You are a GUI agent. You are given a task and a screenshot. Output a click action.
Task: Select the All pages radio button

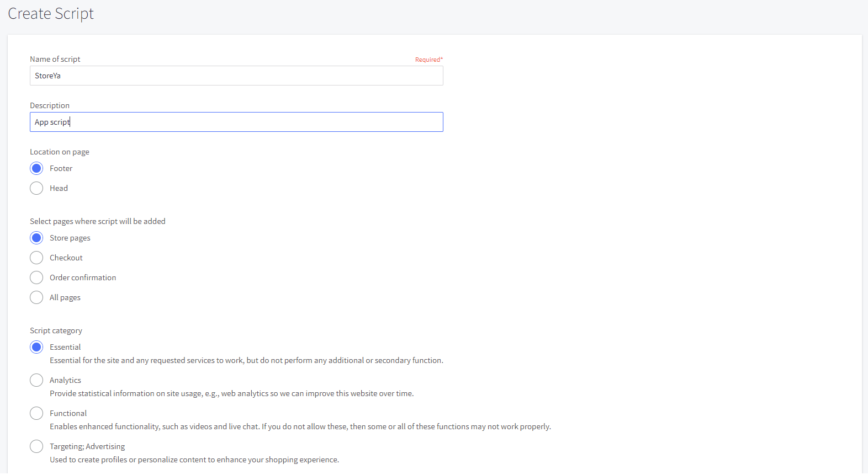(36, 297)
